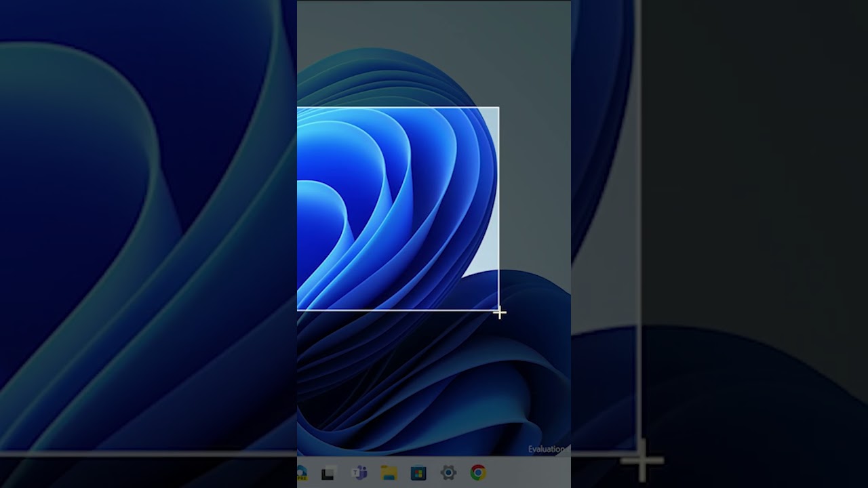Click the top-right corner of selection rectangle
868x488 pixels.
pos(498,107)
